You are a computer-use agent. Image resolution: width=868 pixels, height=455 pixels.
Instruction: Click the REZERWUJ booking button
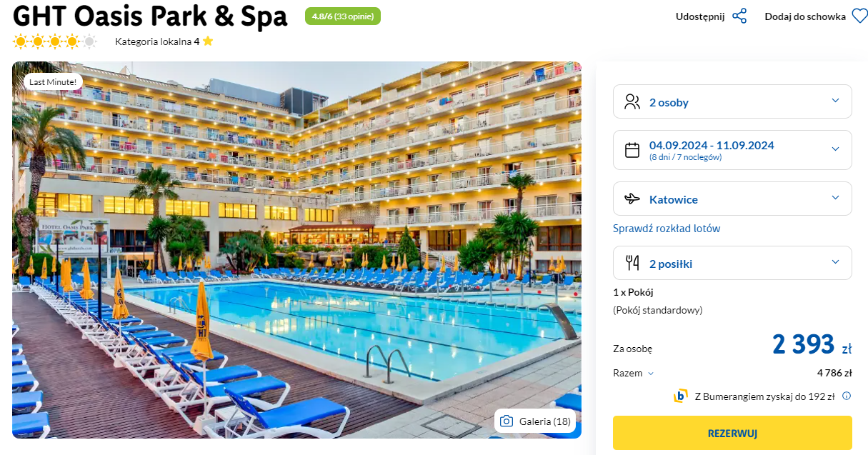pyautogui.click(x=732, y=433)
